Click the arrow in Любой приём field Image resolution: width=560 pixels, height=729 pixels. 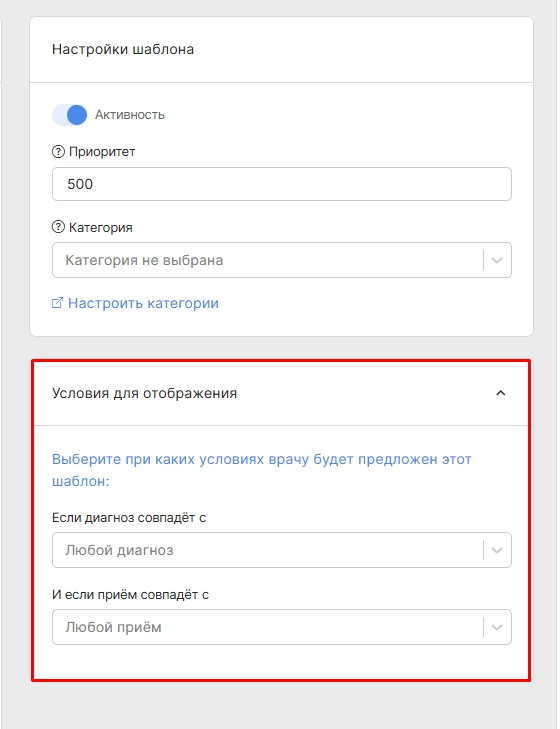[497, 627]
